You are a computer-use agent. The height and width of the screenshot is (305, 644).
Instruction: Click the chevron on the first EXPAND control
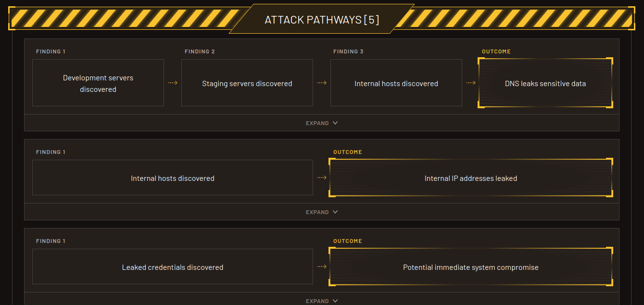[x=335, y=123]
